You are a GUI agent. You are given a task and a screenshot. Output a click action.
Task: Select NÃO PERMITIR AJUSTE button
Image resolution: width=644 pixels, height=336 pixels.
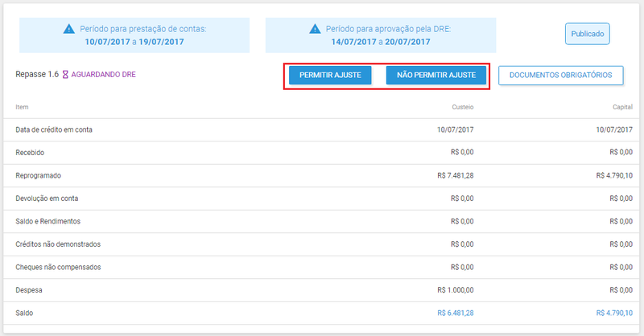click(436, 75)
